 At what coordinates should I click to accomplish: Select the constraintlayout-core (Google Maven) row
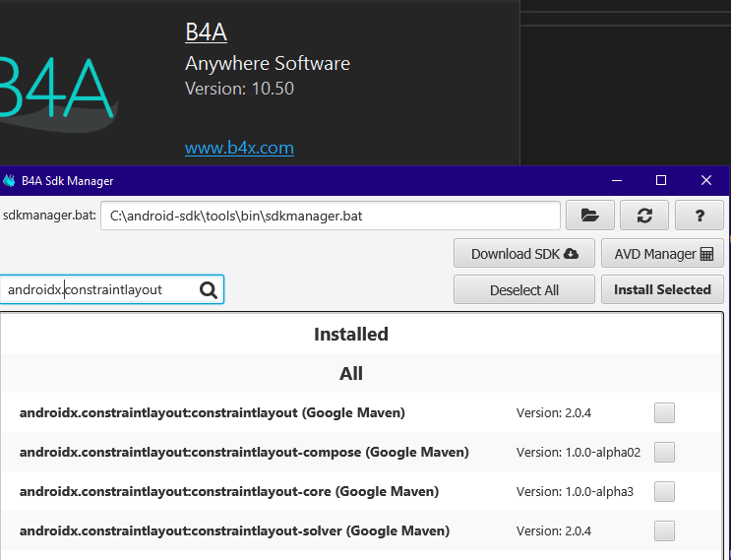[x=362, y=491]
